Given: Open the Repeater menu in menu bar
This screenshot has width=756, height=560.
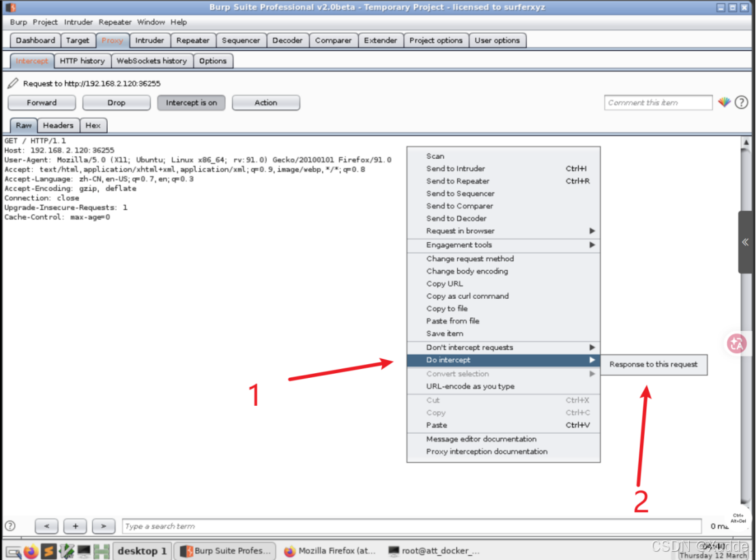Looking at the screenshot, I should coord(115,23).
